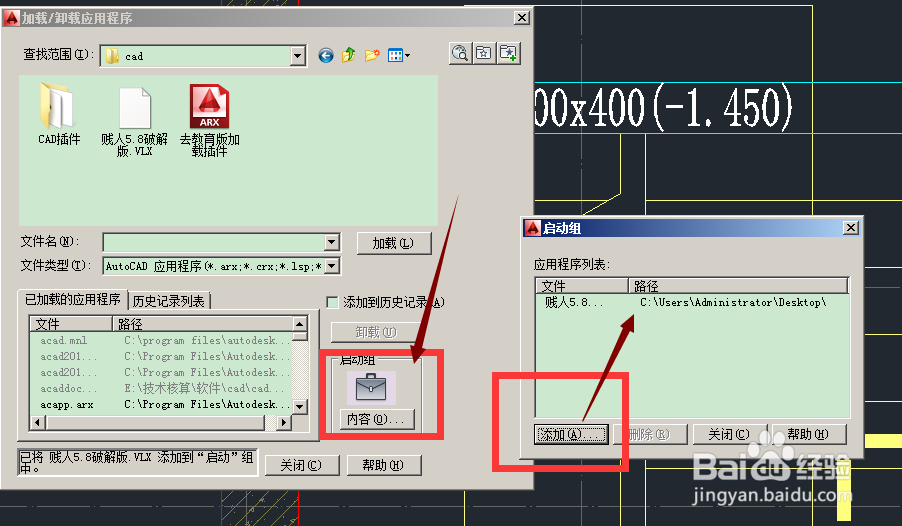Screen dimensions: 902x526
Task: Click loaded list scroll up arrow
Action: [x=300, y=323]
